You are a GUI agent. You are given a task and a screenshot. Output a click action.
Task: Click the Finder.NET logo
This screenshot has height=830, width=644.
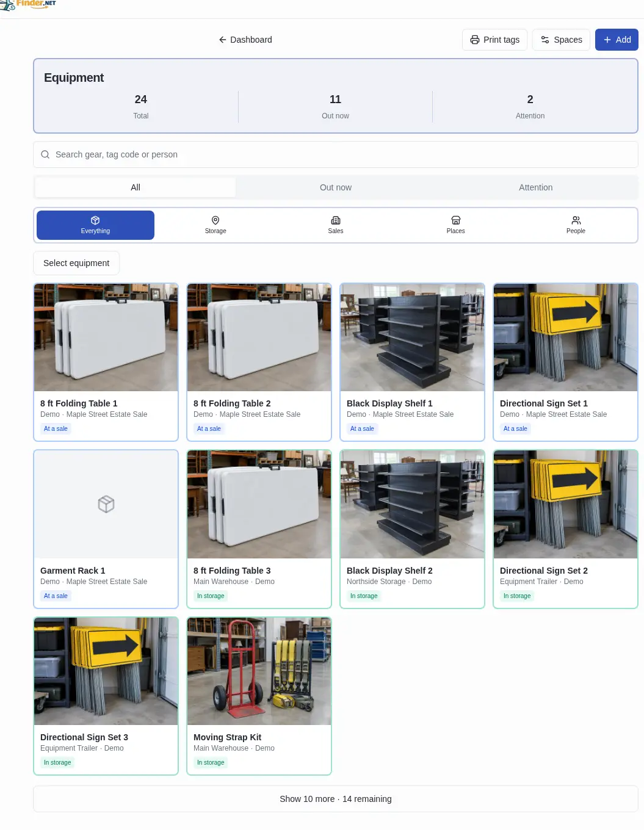(x=28, y=4)
